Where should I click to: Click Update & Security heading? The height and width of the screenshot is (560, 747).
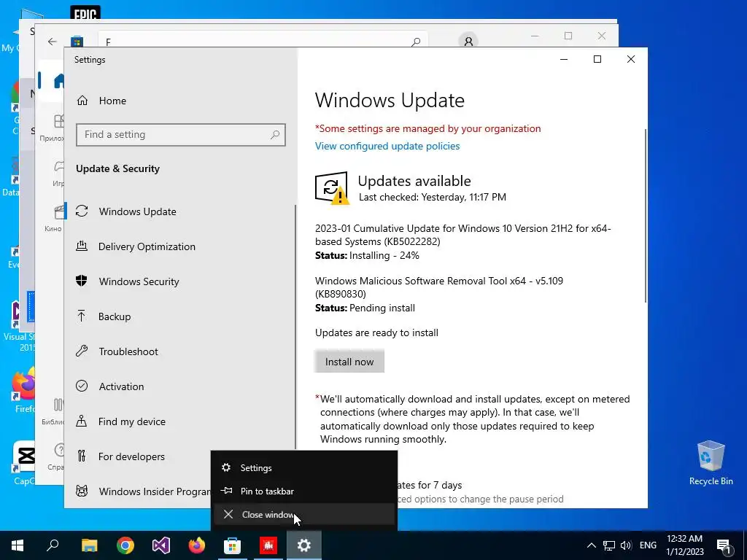pyautogui.click(x=117, y=168)
